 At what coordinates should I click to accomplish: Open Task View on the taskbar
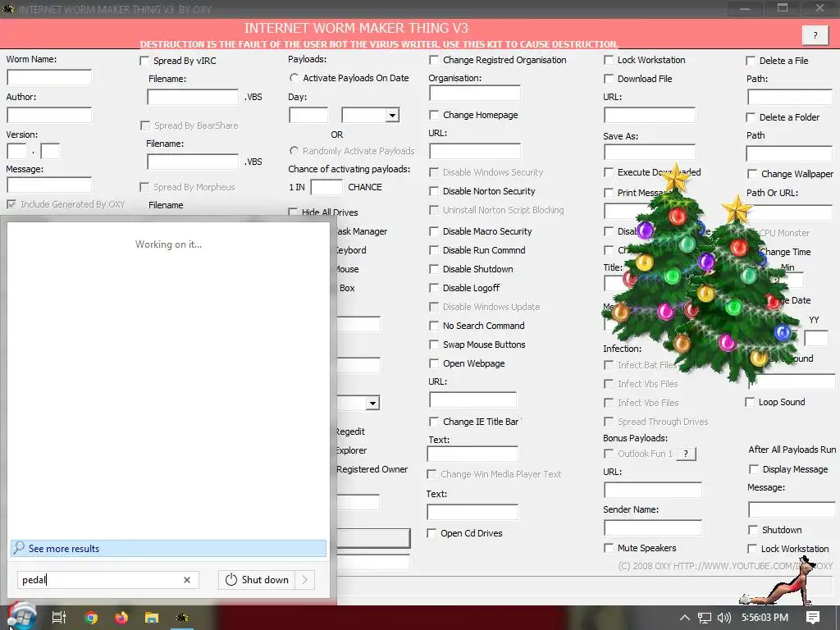pyautogui.click(x=59, y=618)
